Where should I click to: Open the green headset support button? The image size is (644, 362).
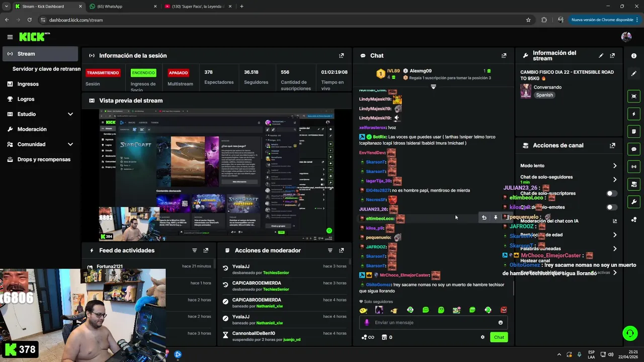630,333
